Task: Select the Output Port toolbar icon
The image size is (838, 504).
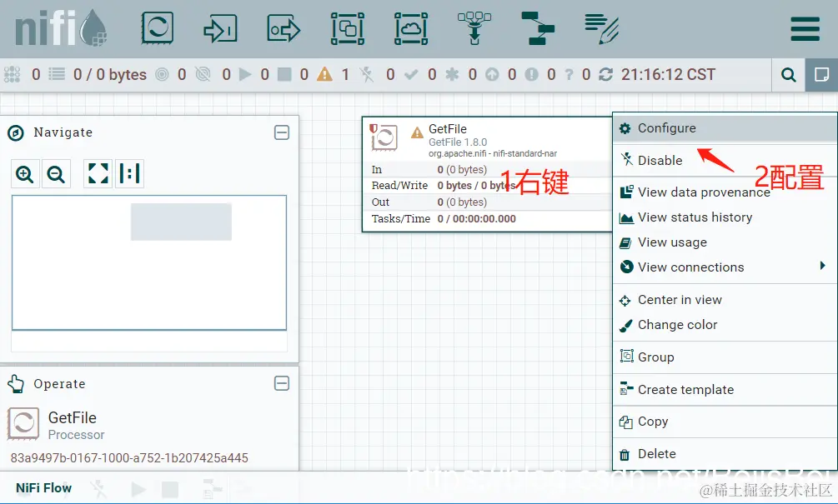Action: pos(284,29)
